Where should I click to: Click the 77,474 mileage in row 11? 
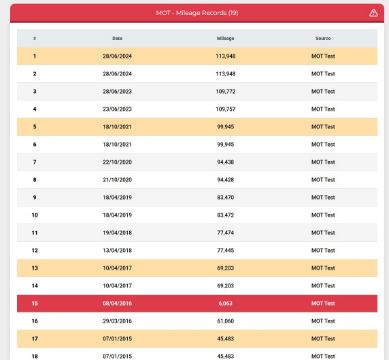225,233
